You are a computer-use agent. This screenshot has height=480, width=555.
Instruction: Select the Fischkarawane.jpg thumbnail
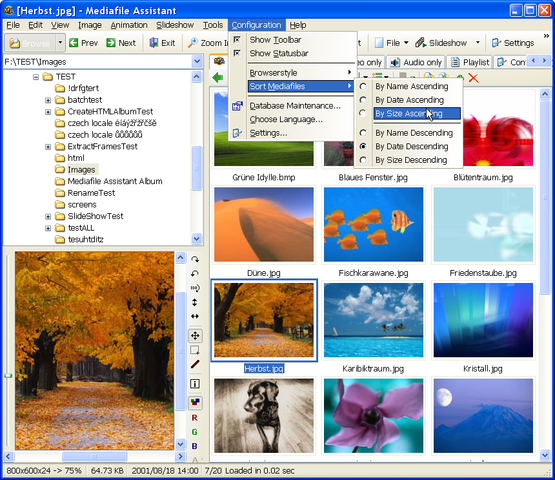coord(373,224)
